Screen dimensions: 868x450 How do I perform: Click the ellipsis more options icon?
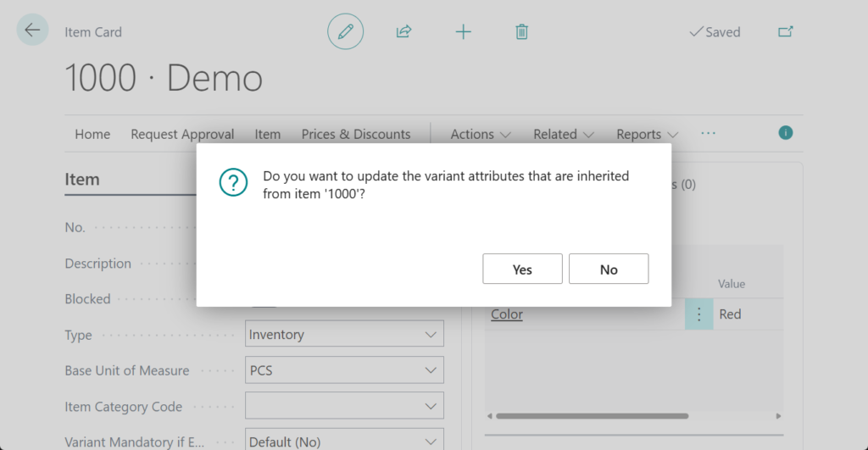709,134
